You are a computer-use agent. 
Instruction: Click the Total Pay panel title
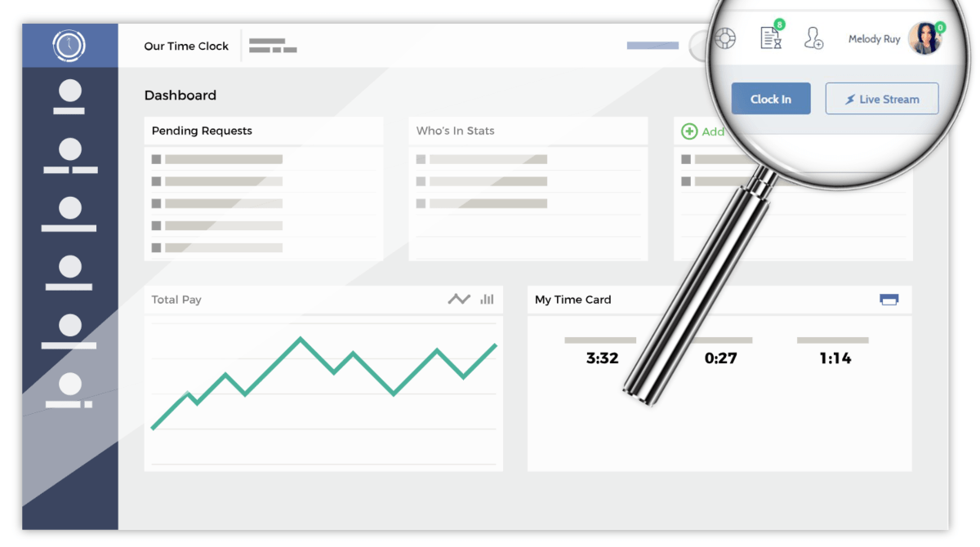[176, 300]
